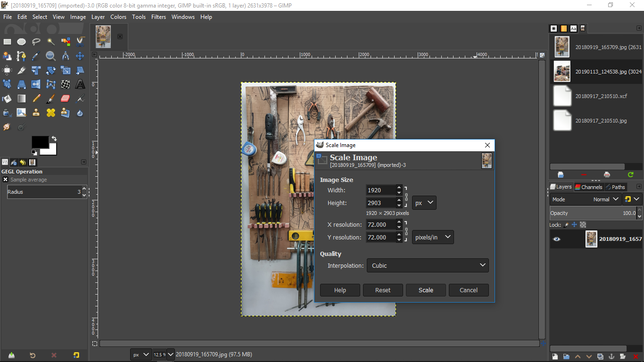The height and width of the screenshot is (362, 644).
Task: Switch to the Paths tab
Action: coord(615,187)
